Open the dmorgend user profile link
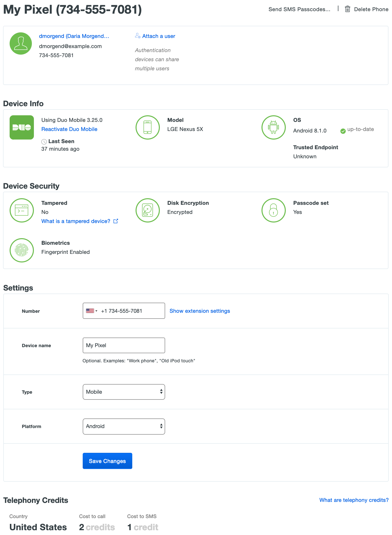The height and width of the screenshot is (535, 392). point(74,36)
